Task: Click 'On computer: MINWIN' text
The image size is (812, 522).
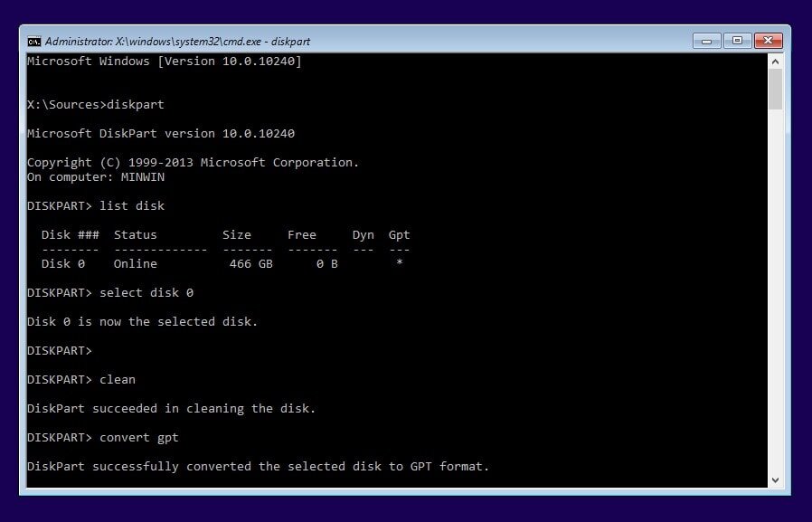Action: coord(96,177)
